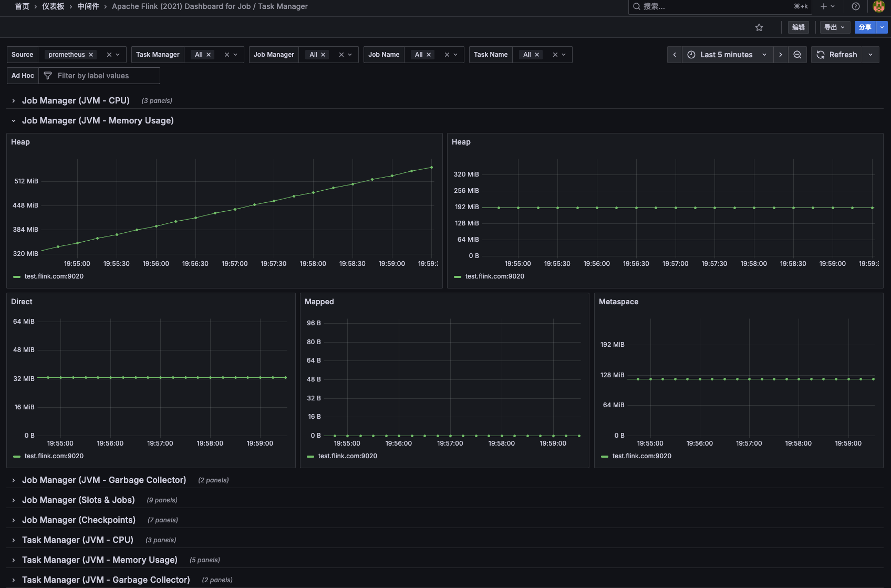The image size is (891, 588).
Task: Open the Job Name variable dropdown
Action: [x=455, y=55]
